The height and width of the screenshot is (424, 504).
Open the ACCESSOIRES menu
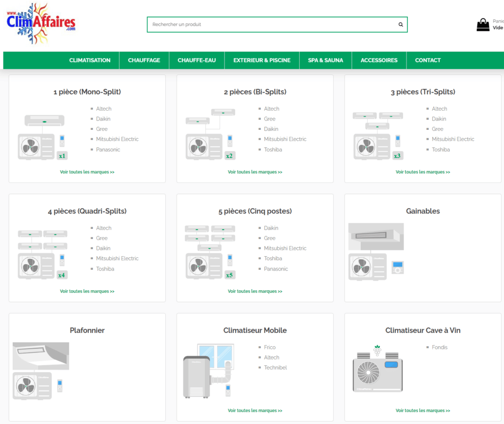pos(379,61)
